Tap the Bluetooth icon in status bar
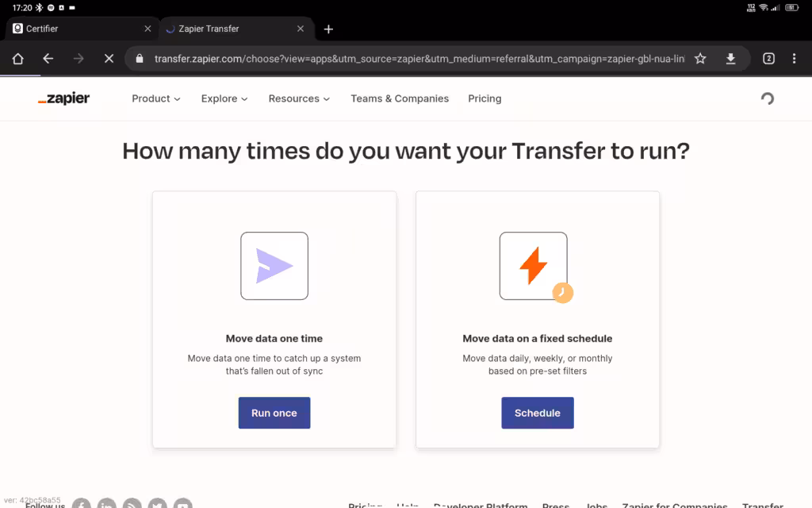812x508 pixels. (39, 8)
